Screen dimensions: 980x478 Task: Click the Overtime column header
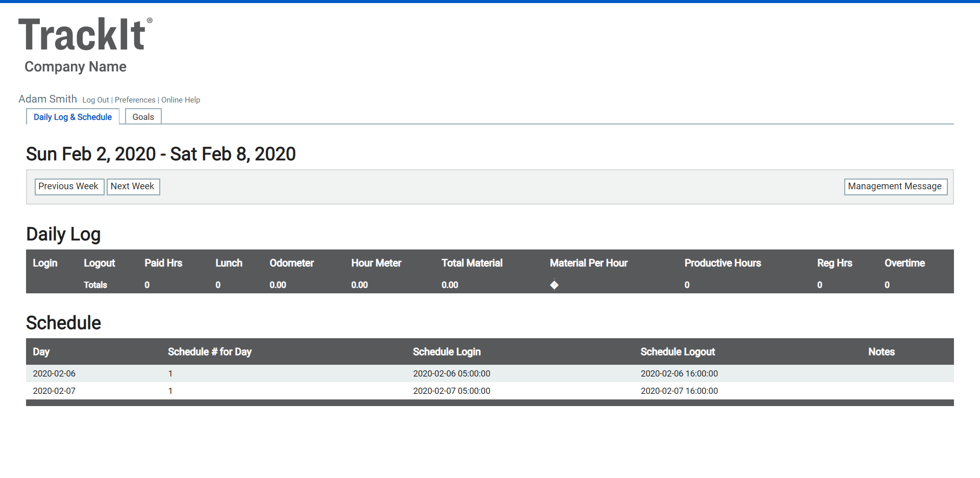click(x=904, y=263)
